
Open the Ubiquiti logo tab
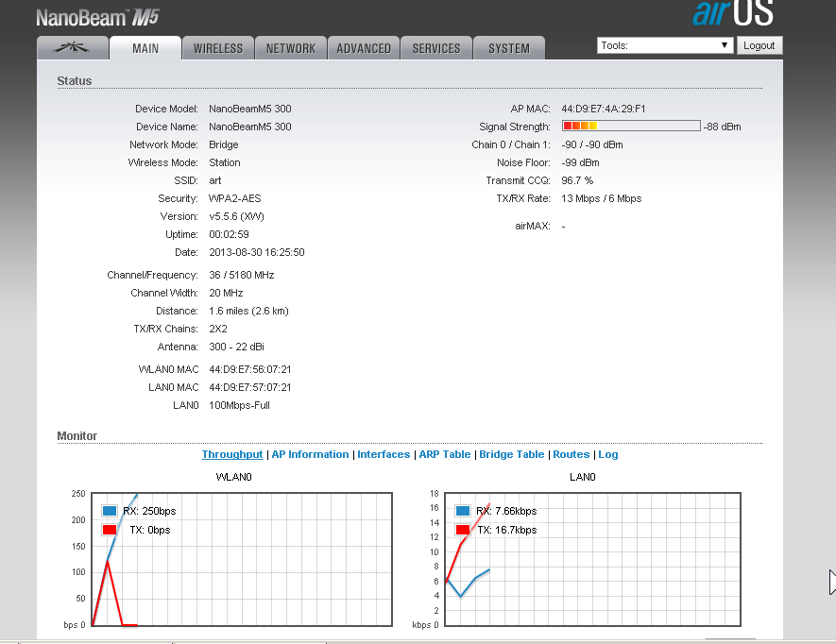(x=73, y=48)
